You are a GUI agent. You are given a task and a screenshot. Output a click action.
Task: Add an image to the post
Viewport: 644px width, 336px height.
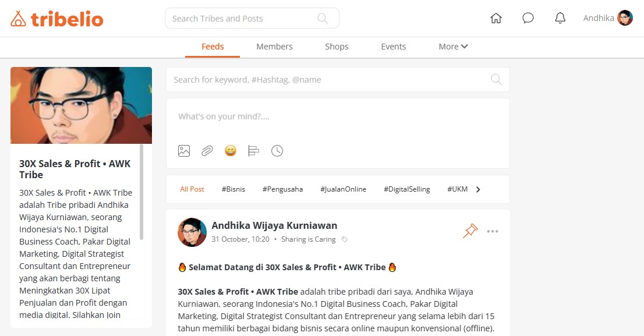click(184, 151)
